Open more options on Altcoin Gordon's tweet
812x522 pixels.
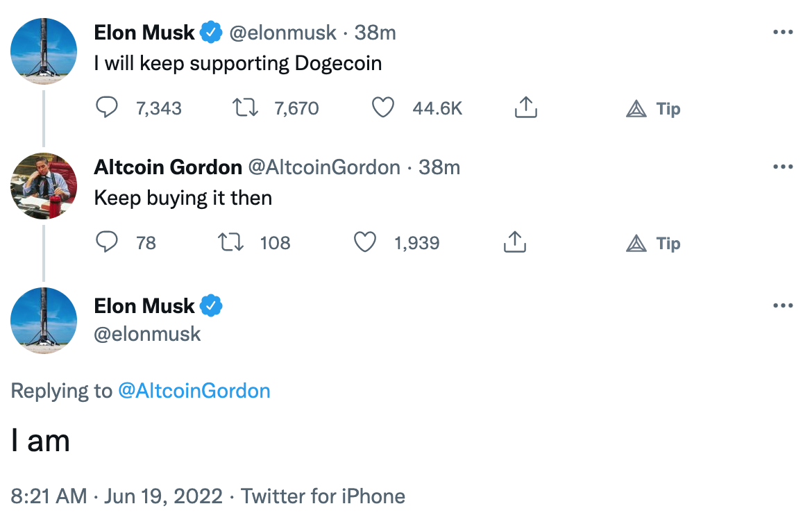coord(782,167)
